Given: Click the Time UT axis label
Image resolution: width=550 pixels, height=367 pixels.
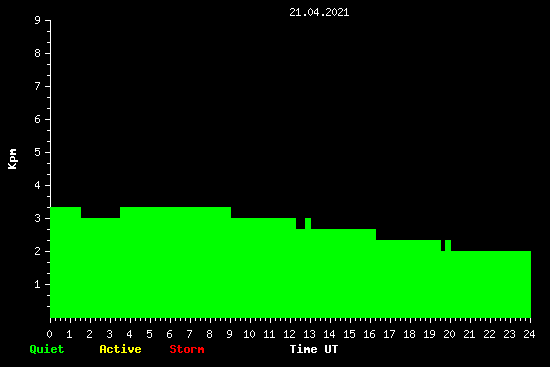Looking at the screenshot, I should 314,349.
